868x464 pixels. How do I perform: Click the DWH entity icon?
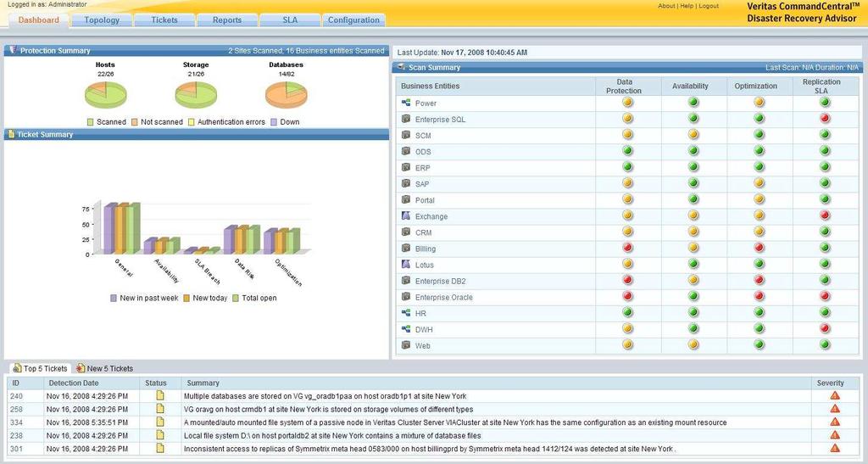(406, 329)
